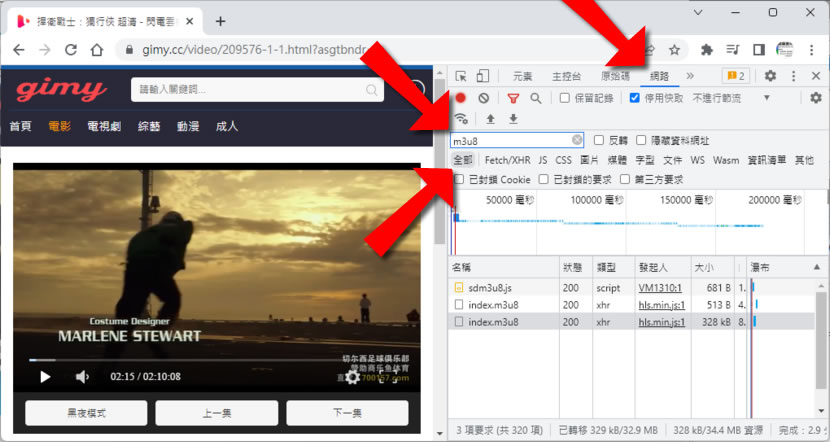
Task: Open network search magnifier
Action: coord(536,98)
